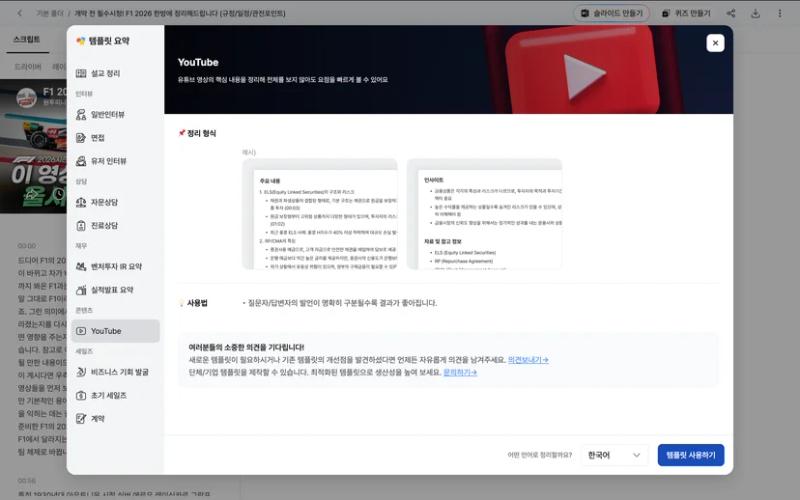Jump to the 00:56 transcript timestamp
800x500 pixels.
coord(27,481)
